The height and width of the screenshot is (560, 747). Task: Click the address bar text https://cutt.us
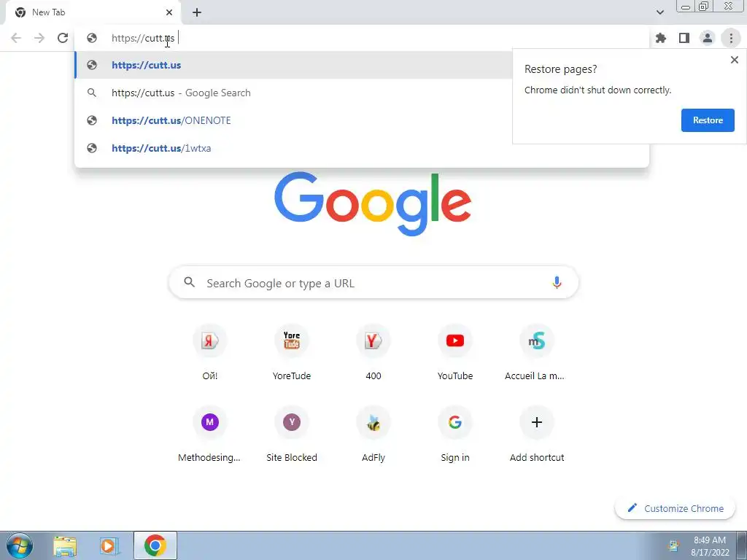click(x=143, y=38)
